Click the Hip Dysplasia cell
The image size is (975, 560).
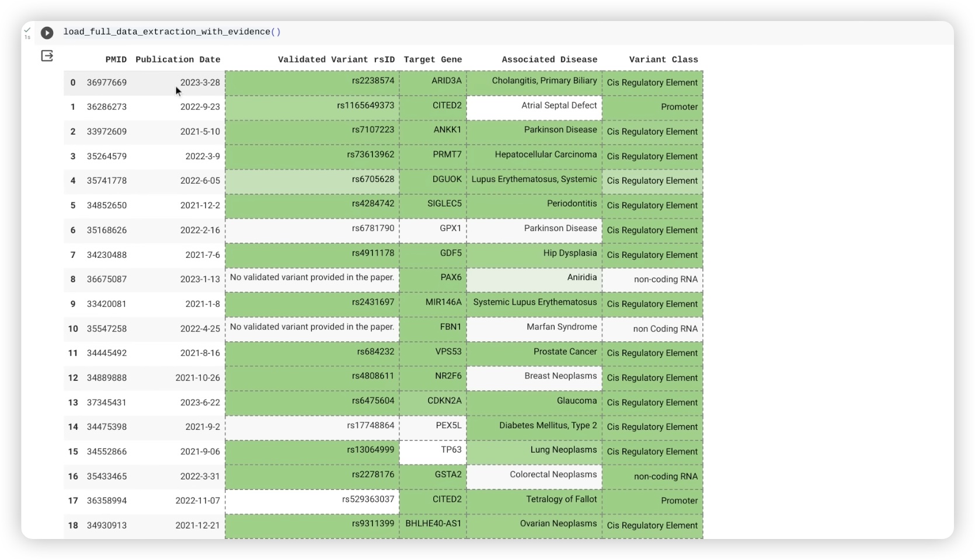(534, 256)
